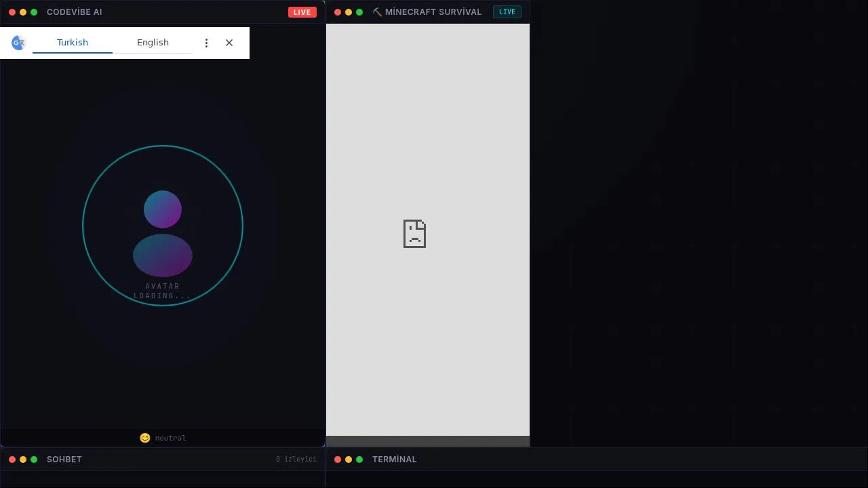Click the green dot on the Terminal panel
Viewport: 868px width, 488px height.
(x=359, y=460)
